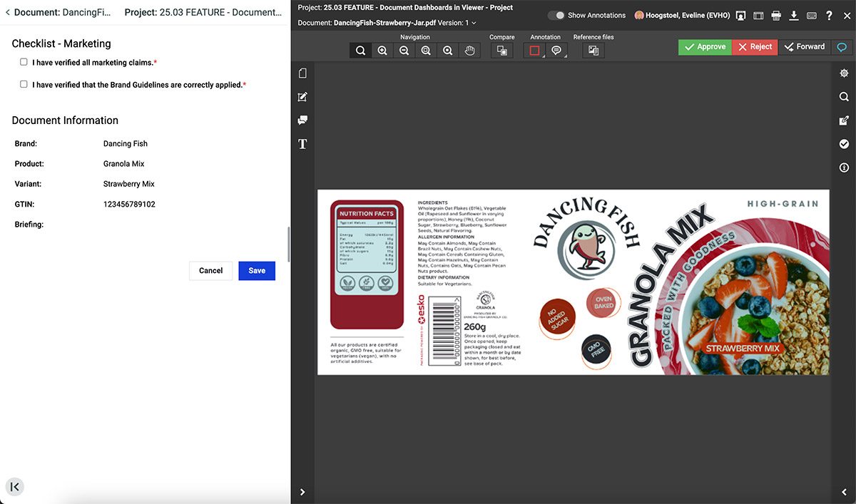Open the text tool in left sidebar
This screenshot has width=856, height=504.
tap(302, 144)
